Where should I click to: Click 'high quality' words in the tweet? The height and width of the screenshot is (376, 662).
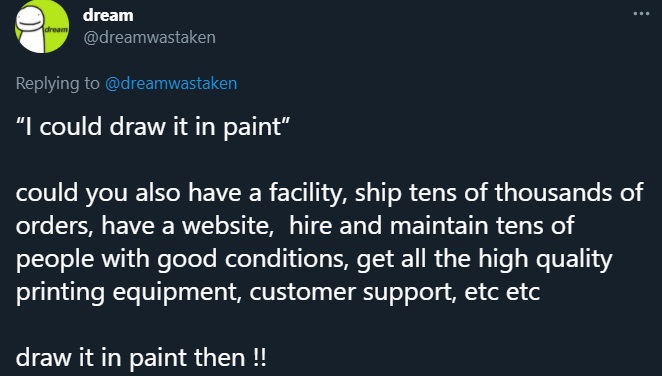point(545,259)
